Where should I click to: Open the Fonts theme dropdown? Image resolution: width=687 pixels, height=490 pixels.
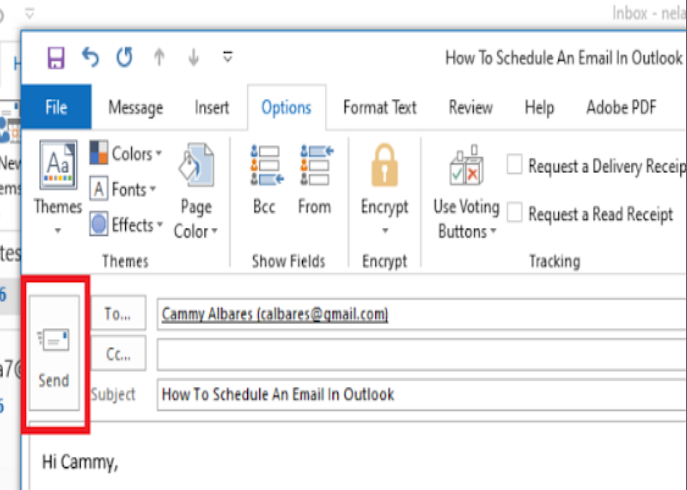coord(123,189)
